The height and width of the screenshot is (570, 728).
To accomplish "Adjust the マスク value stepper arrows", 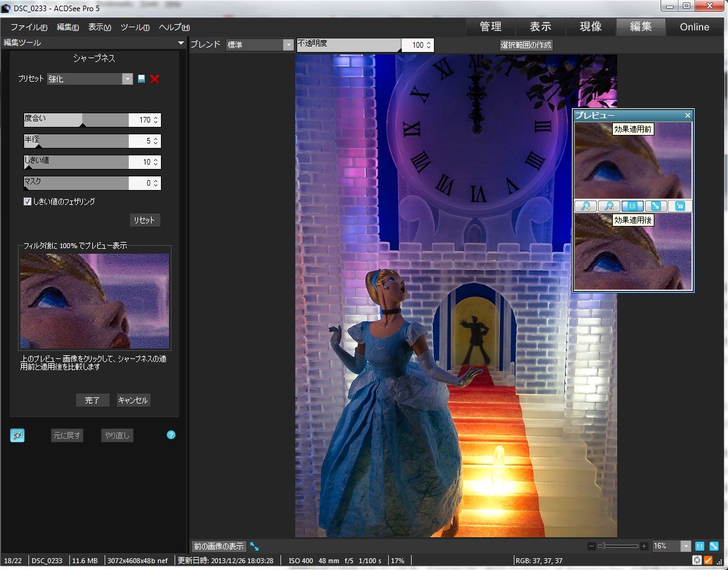I will [155, 183].
